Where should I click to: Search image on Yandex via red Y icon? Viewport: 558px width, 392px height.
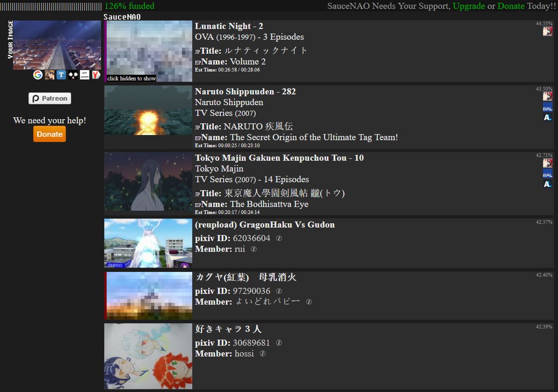(96, 75)
